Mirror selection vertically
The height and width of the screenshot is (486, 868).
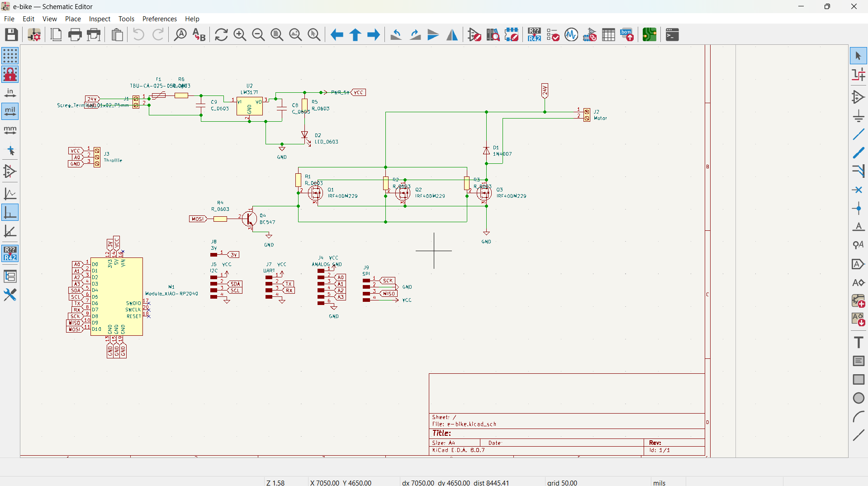click(433, 34)
